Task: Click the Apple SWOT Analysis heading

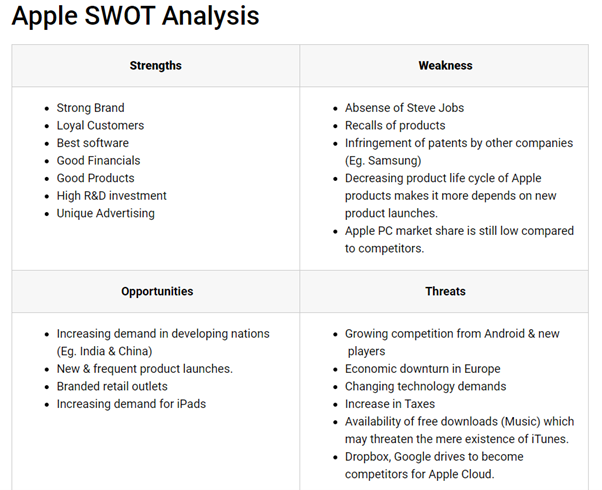Action: (135, 16)
